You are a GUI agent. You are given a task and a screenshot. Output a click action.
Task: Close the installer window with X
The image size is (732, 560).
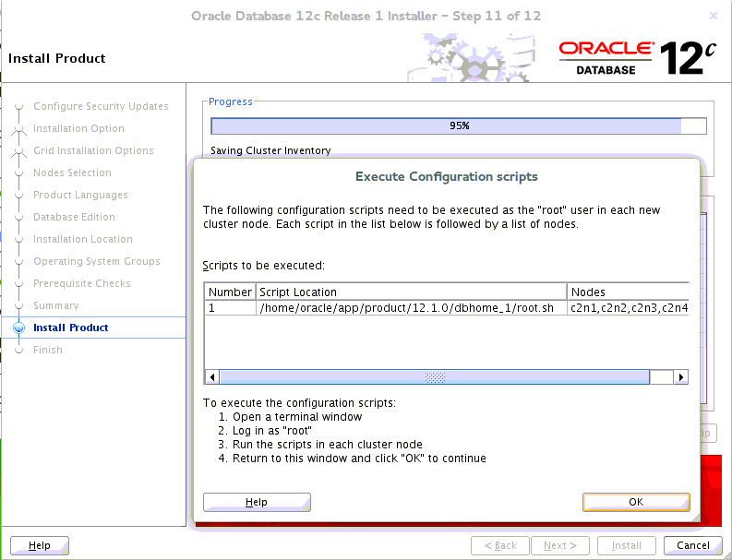tap(713, 17)
